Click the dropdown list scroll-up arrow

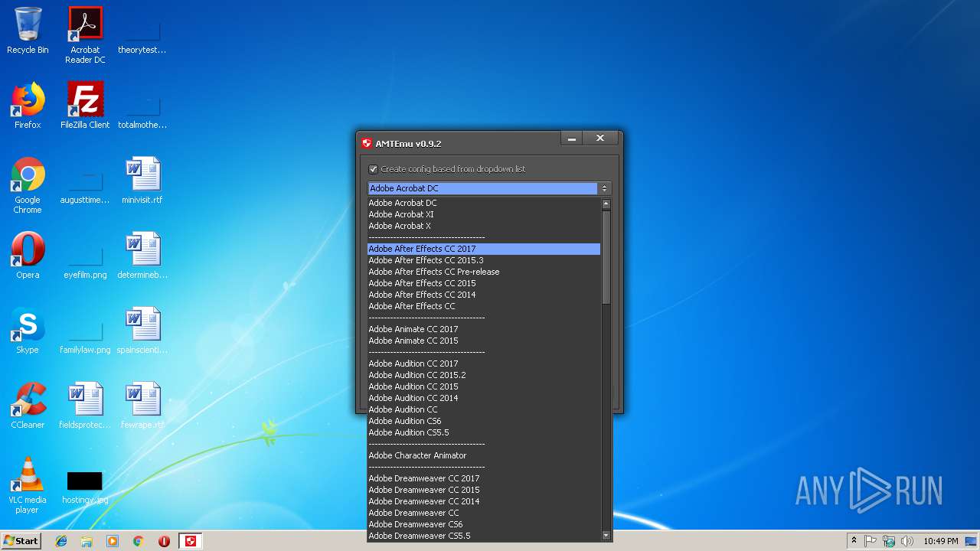[606, 204]
